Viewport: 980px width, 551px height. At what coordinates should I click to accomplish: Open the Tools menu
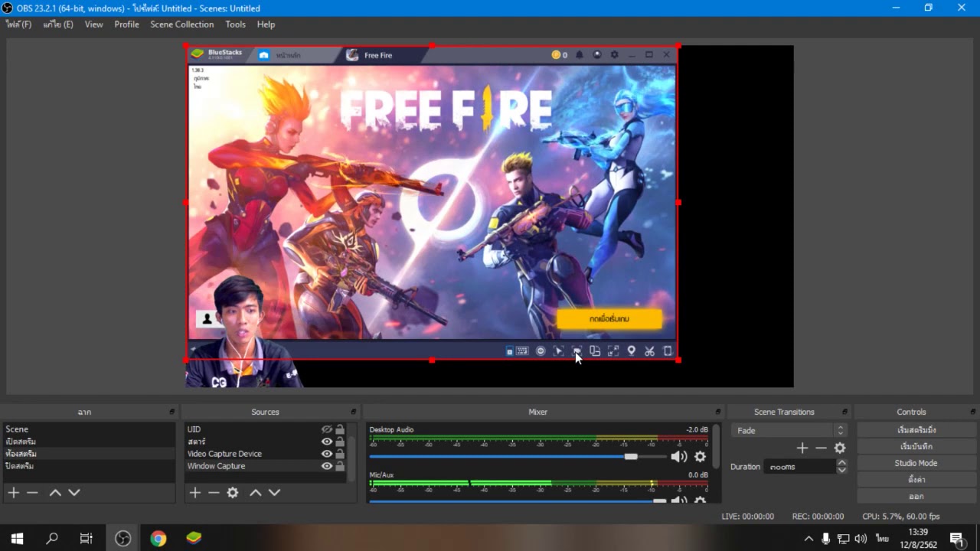coord(235,24)
